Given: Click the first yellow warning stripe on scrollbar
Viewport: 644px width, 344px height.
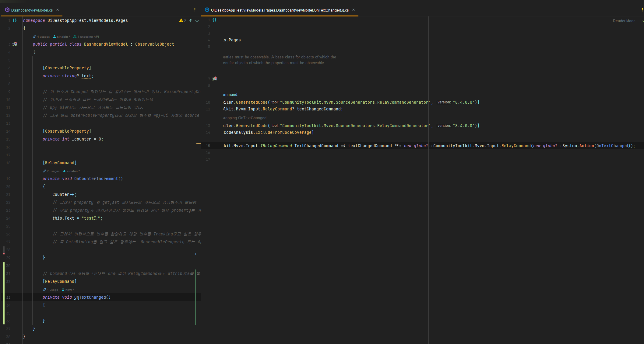Looking at the screenshot, I should click(x=199, y=80).
